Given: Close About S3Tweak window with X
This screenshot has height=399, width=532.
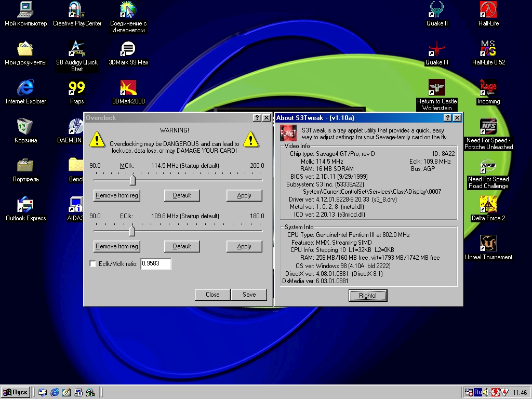Looking at the screenshot, I should coord(457,118).
